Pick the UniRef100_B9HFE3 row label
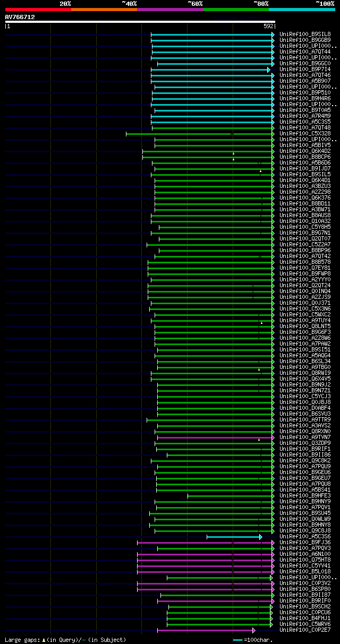 coord(305,496)
